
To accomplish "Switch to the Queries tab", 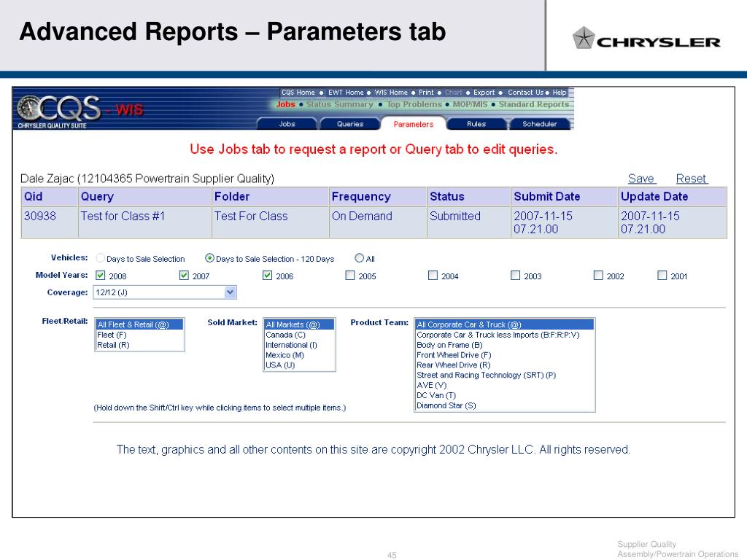I will [350, 124].
